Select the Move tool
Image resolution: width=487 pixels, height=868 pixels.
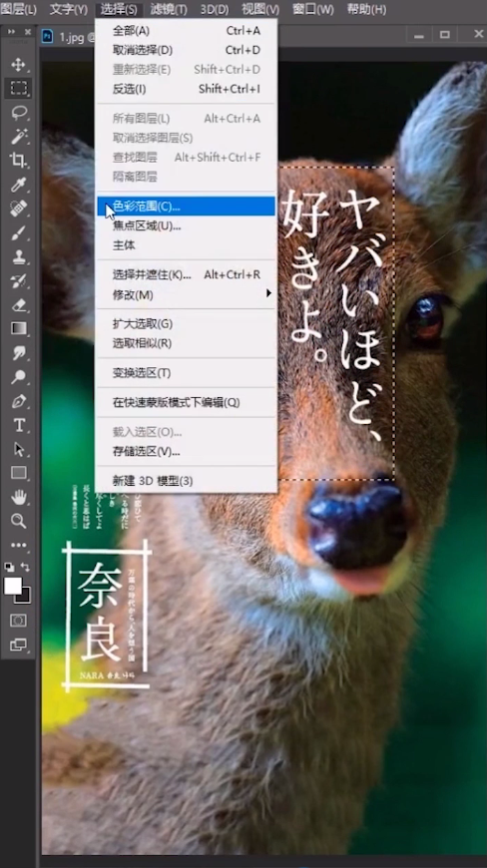[x=18, y=64]
